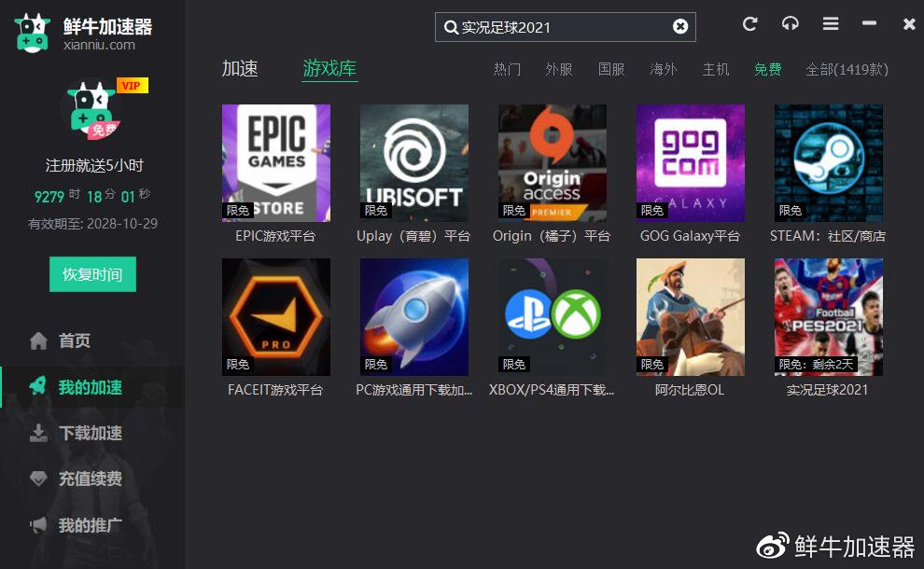This screenshot has width=924, height=569.
Task: Filter games by 热门
Action: tap(506, 69)
